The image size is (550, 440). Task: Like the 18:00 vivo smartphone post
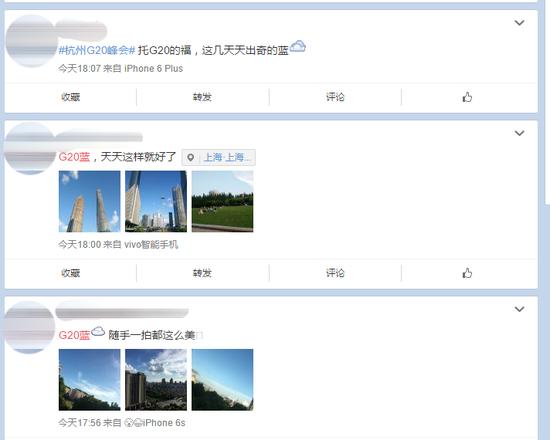[x=467, y=273]
